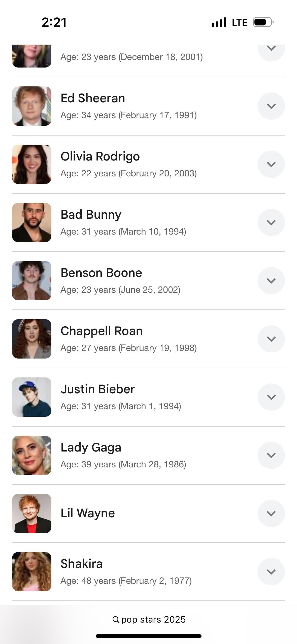Open Shakira's chevron dropdown

[271, 572]
